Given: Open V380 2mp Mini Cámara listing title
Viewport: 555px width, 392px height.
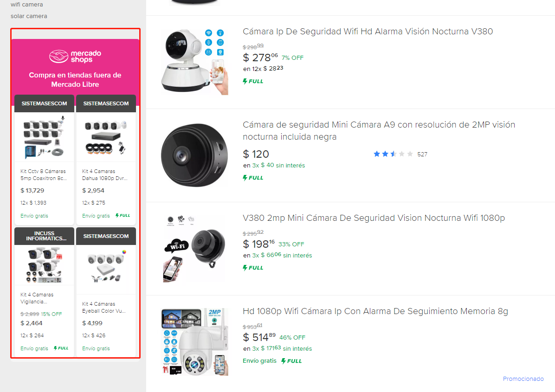Looking at the screenshot, I should (374, 218).
